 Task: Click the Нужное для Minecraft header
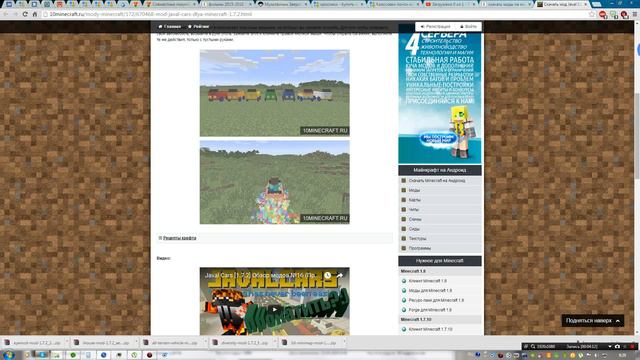tap(440, 261)
